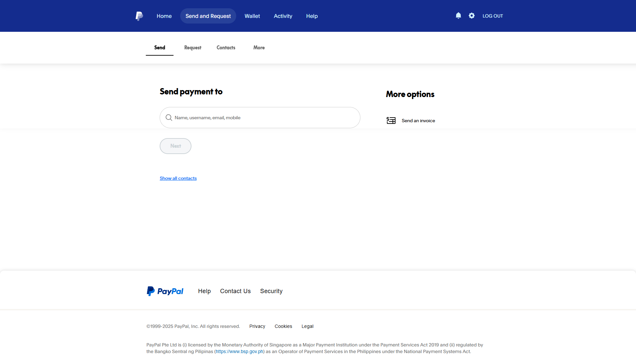This screenshot has height=364, width=636.
Task: Open account settings gear
Action: (472, 16)
